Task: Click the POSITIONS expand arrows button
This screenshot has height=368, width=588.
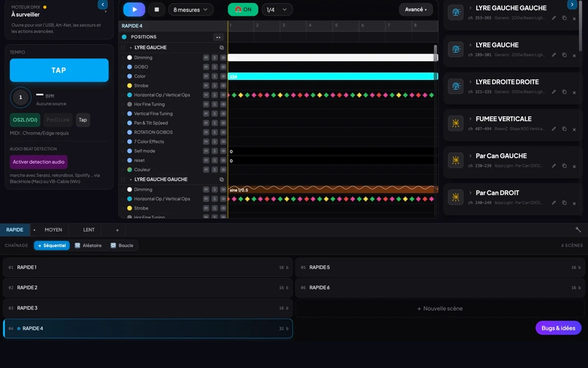Action: (x=219, y=37)
